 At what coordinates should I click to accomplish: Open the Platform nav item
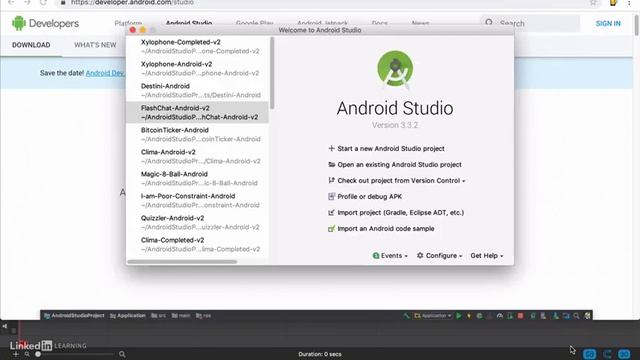[x=128, y=23]
